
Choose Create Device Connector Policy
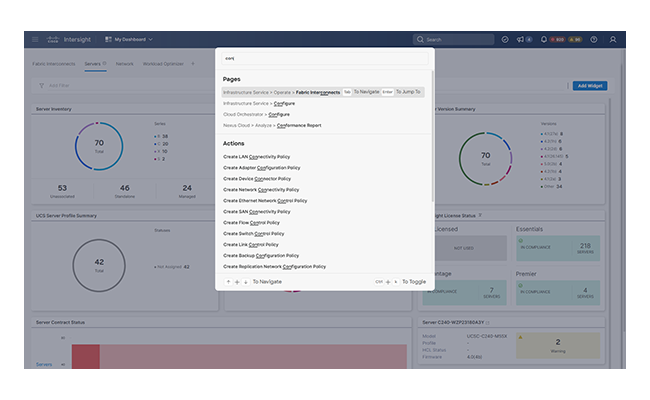257,179
